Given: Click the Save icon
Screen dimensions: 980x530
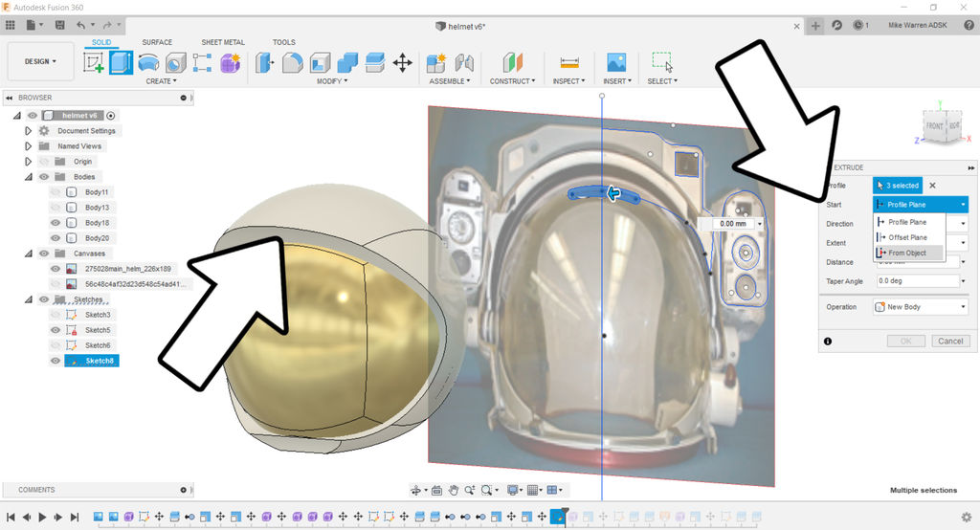Looking at the screenshot, I should pyautogui.click(x=60, y=25).
